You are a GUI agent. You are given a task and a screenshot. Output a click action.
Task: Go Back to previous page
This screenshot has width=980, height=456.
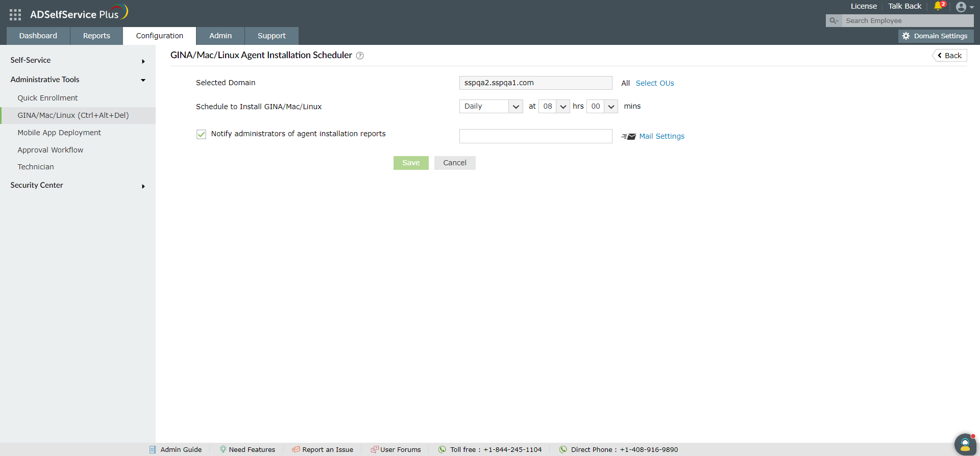pyautogui.click(x=950, y=56)
